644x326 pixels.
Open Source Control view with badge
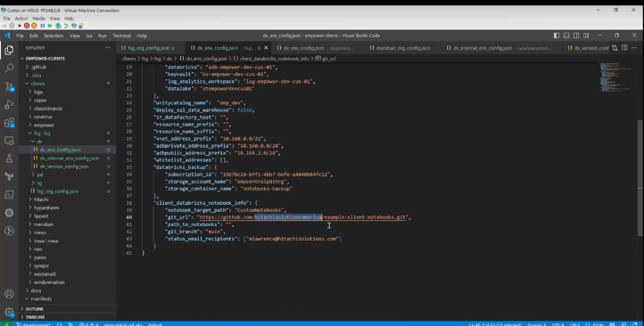9,86
